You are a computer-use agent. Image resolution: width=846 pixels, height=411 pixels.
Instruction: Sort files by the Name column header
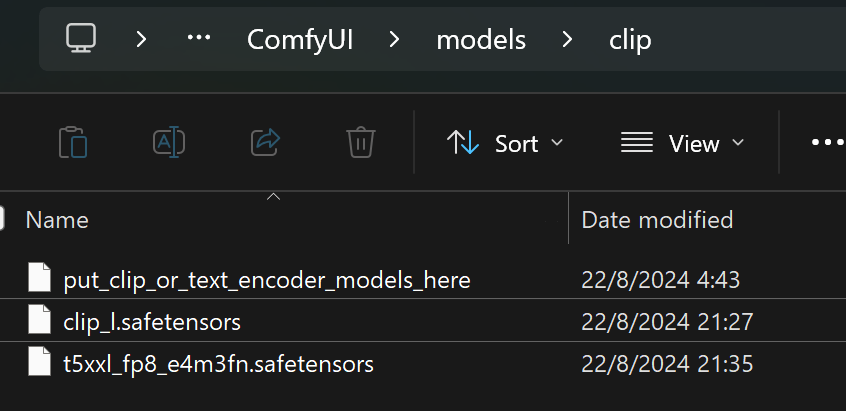tap(57, 220)
